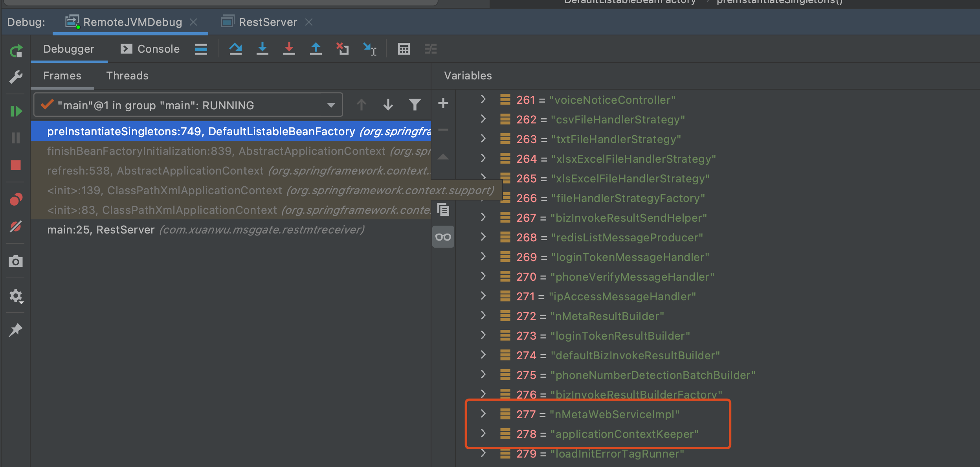Image resolution: width=980 pixels, height=467 pixels.
Task: Expand element 262 csvFileHandlerStrategy
Action: [x=483, y=119]
